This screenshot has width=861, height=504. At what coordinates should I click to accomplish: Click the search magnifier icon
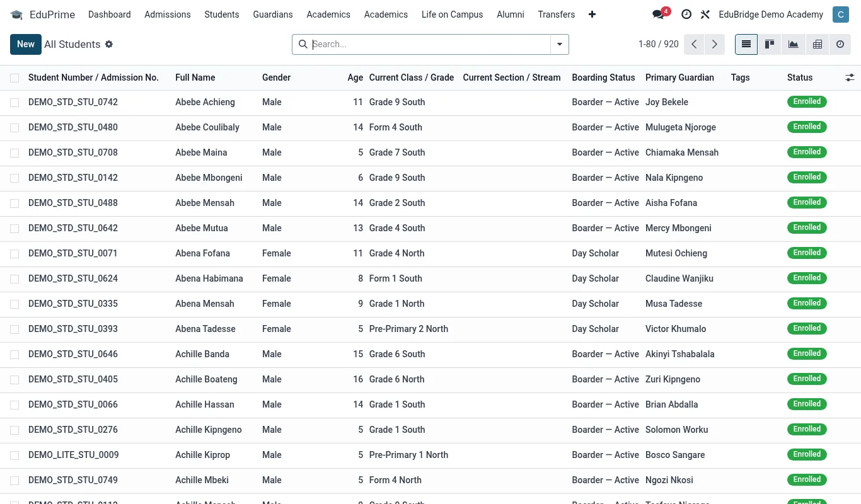coord(303,44)
